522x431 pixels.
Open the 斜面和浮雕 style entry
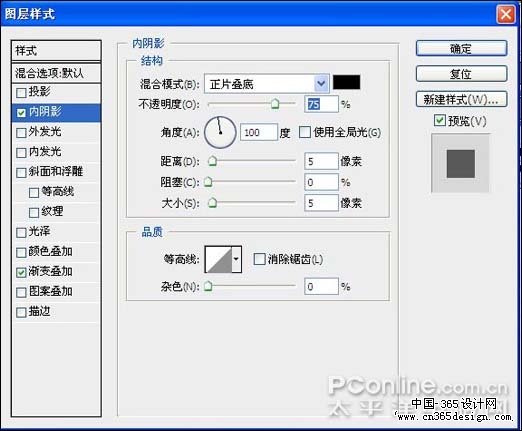click(56, 172)
